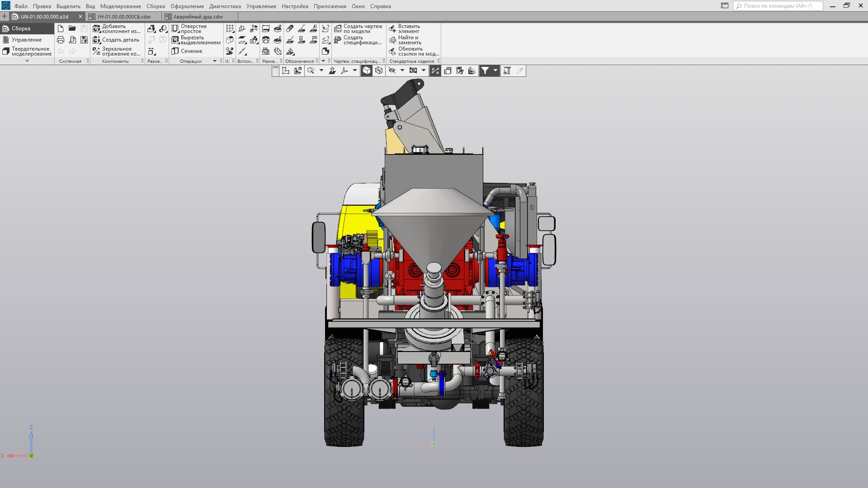This screenshot has width=868, height=488.
Task: Select the Simple hole (Отверстие простое) tool
Action: coord(175,28)
